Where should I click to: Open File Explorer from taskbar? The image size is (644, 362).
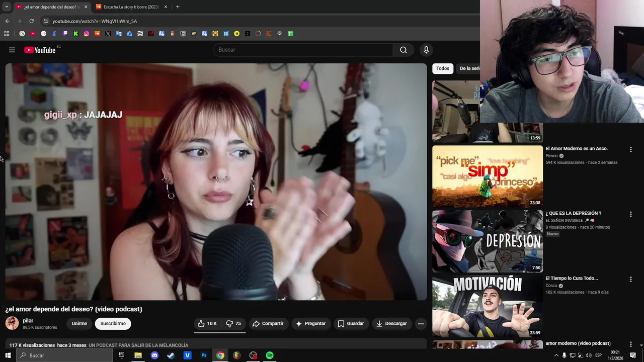(x=138, y=355)
